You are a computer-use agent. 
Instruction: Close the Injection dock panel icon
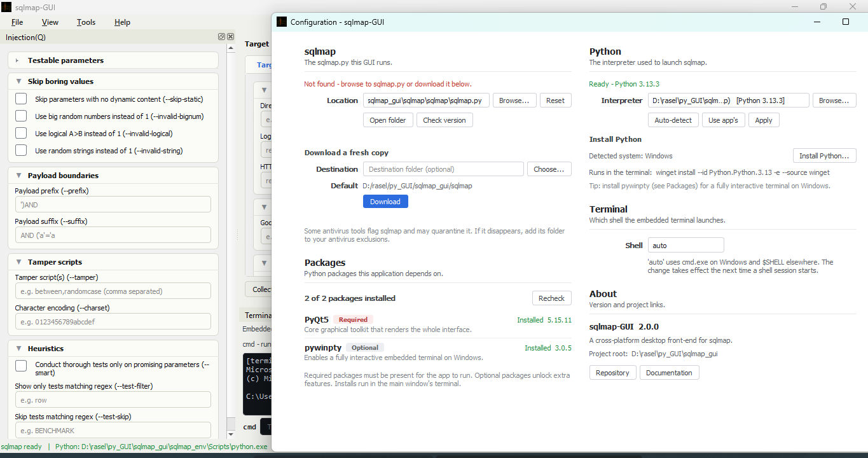[x=230, y=37]
